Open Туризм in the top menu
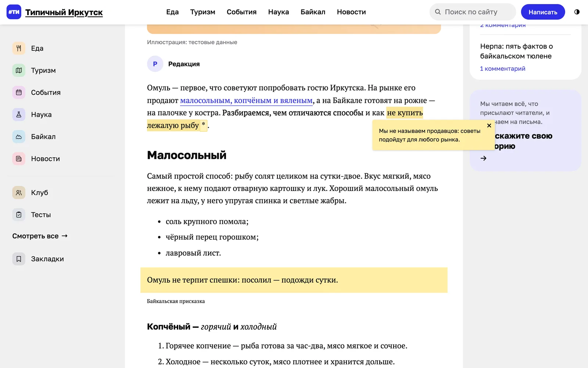The image size is (588, 368). pos(202,12)
